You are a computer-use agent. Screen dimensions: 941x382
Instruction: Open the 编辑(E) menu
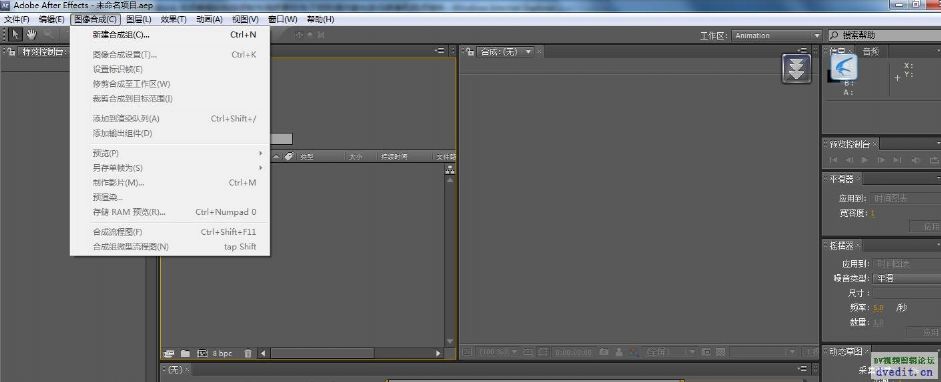point(51,19)
